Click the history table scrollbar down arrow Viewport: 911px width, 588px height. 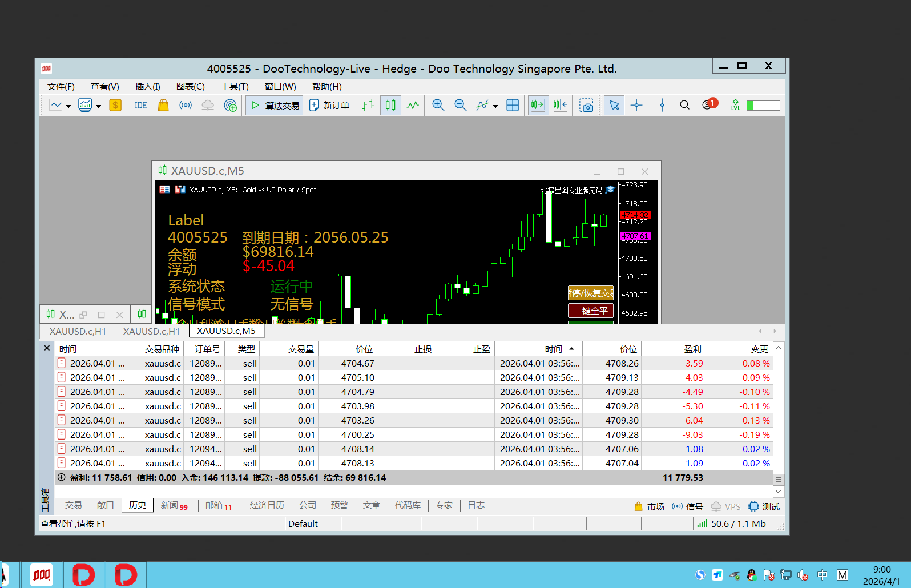(779, 492)
